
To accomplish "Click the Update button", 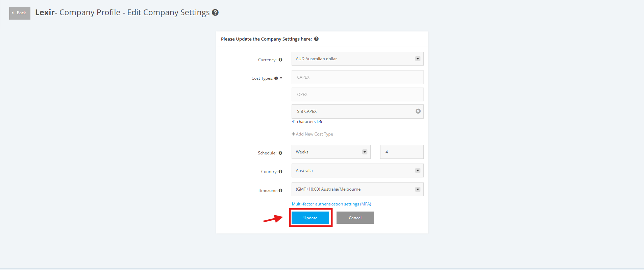I will 311,218.
